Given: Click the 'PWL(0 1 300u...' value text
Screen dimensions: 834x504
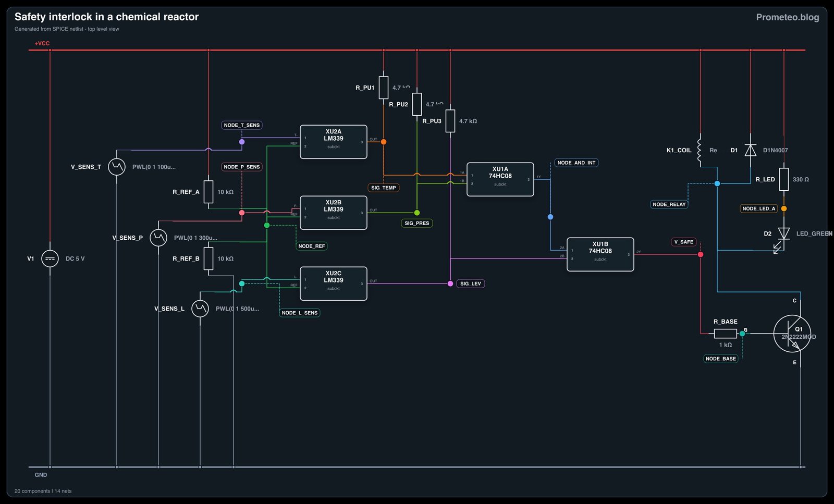Looking at the screenshot, I should [x=195, y=238].
